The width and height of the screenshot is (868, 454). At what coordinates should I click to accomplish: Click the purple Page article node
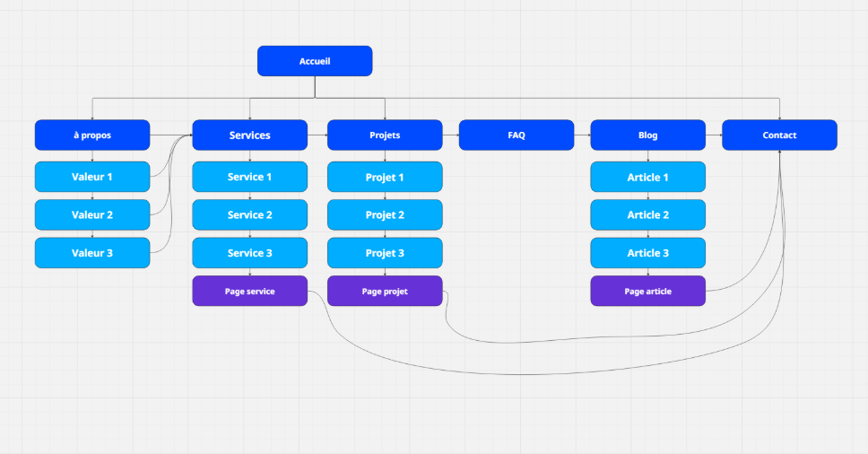pyautogui.click(x=647, y=292)
